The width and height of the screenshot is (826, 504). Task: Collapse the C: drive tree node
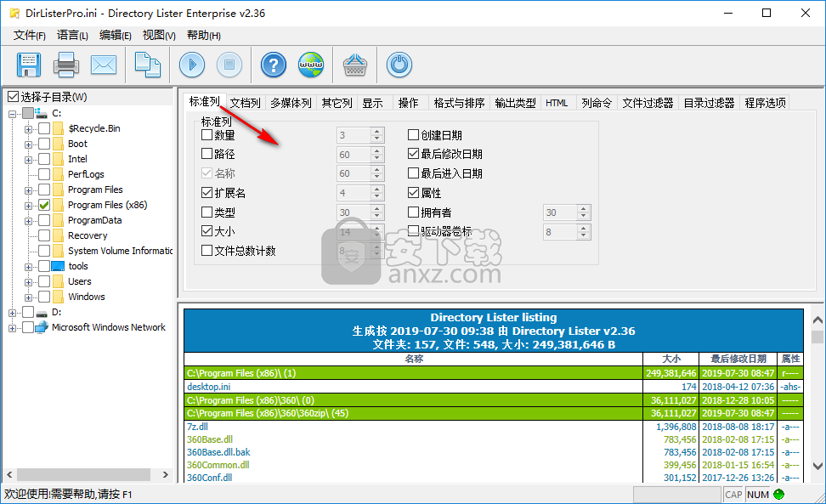[13, 113]
